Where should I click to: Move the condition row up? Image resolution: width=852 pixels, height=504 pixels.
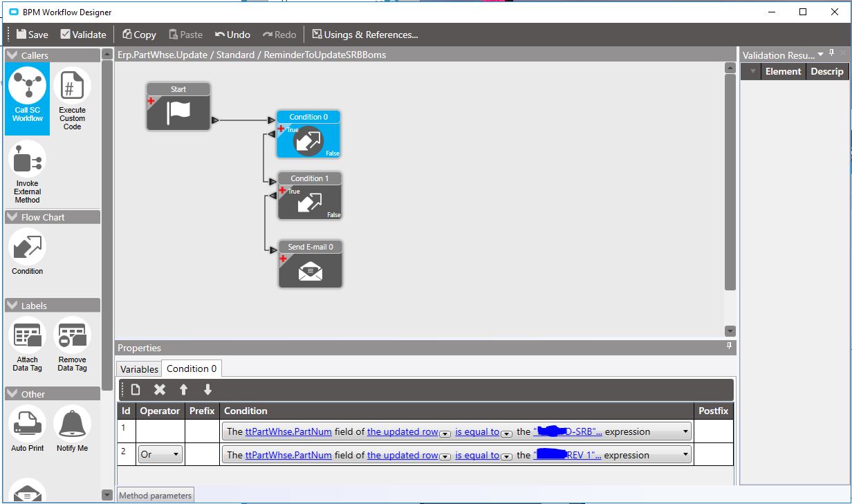pyautogui.click(x=183, y=389)
